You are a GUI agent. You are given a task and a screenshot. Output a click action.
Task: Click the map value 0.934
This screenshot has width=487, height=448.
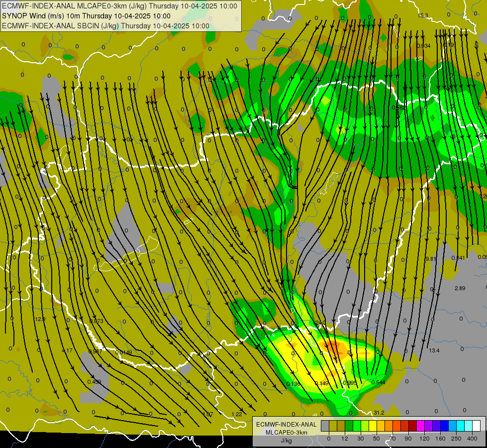coord(424,46)
